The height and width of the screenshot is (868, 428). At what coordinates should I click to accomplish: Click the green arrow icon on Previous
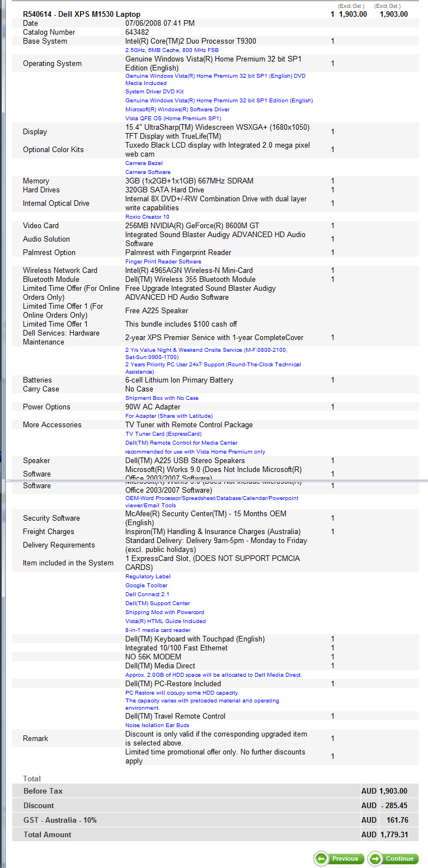[x=322, y=858]
